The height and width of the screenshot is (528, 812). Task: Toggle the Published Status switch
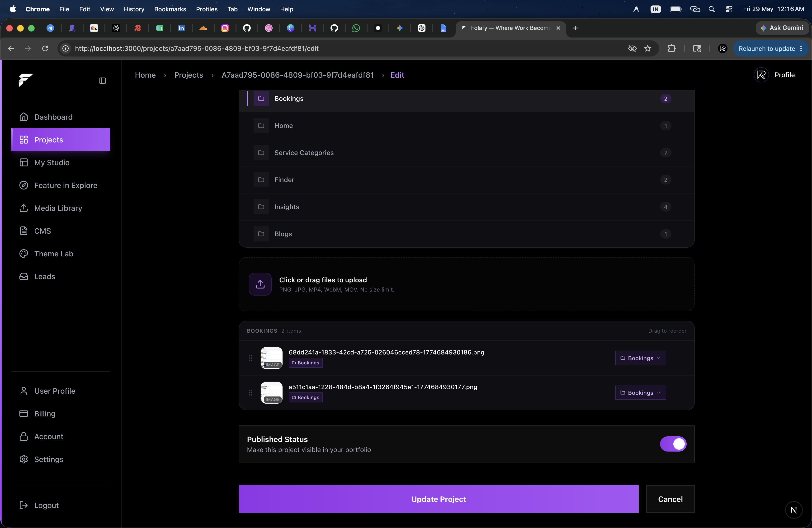click(x=673, y=444)
